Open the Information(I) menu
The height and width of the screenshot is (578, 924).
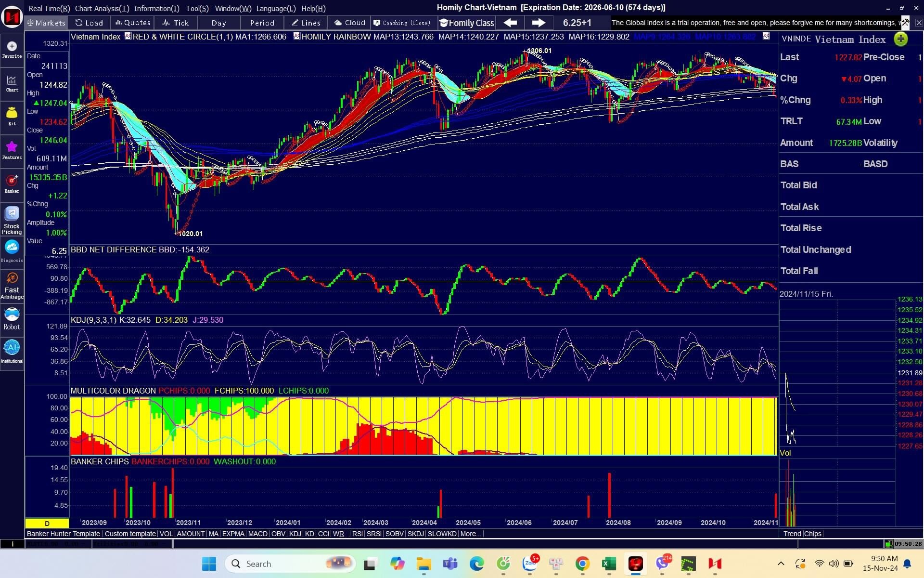click(x=157, y=8)
